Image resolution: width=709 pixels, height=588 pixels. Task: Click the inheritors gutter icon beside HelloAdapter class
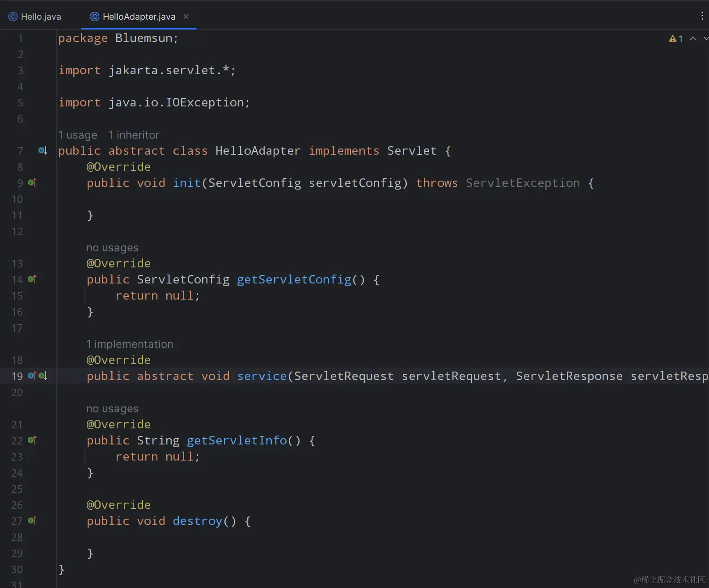(42, 151)
